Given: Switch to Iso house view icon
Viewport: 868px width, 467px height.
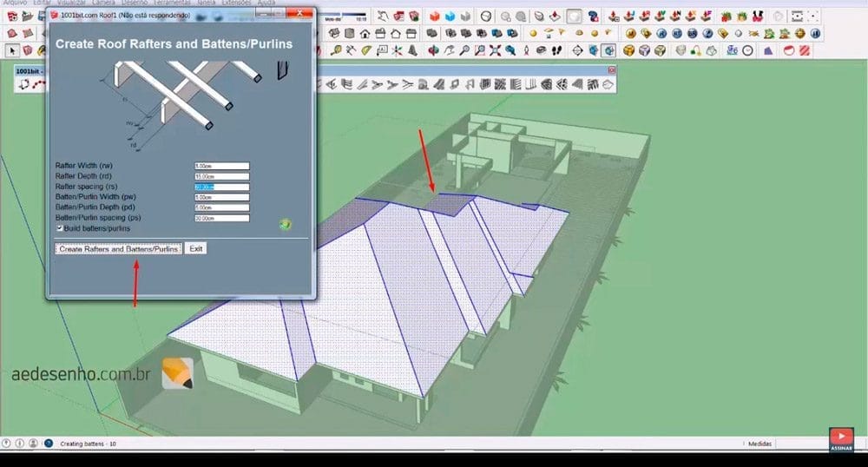Looking at the screenshot, I should pyautogui.click(x=334, y=33).
